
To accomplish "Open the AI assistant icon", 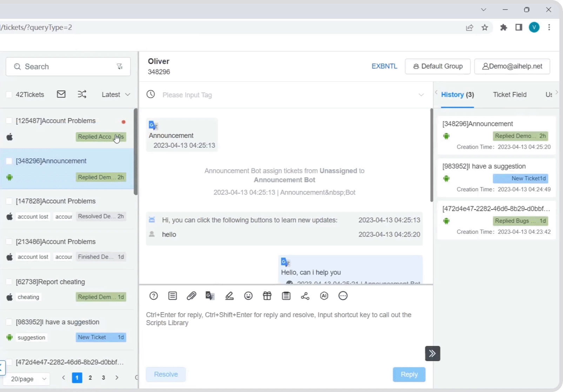I will coord(324,295).
